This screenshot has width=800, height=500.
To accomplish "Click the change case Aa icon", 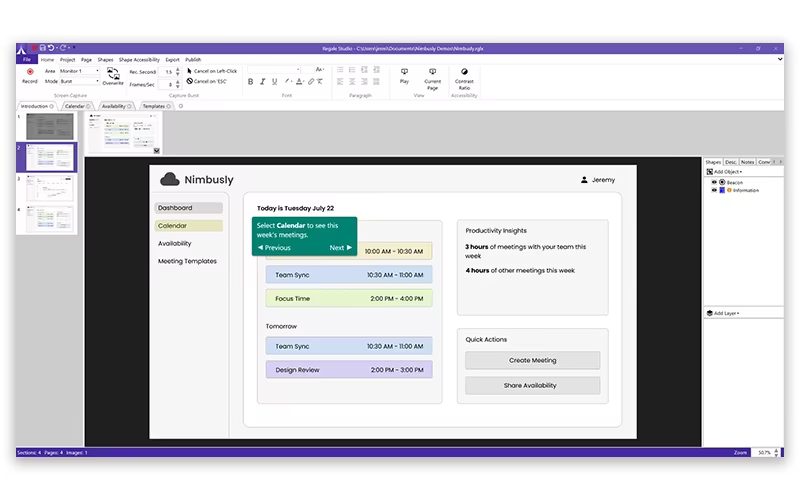I will click(320, 69).
